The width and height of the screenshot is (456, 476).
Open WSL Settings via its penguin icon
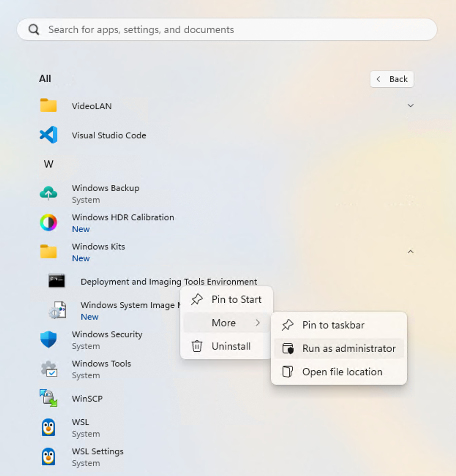(x=48, y=456)
